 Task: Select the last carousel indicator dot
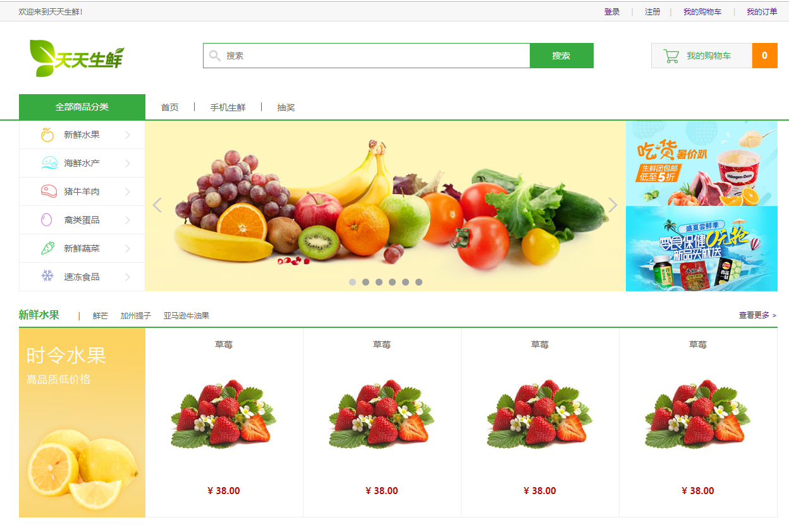click(x=419, y=282)
